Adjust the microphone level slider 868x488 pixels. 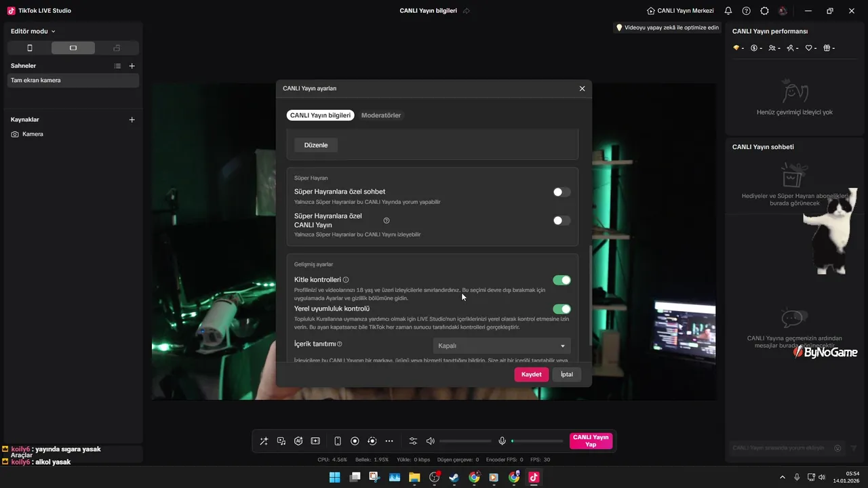tap(537, 441)
